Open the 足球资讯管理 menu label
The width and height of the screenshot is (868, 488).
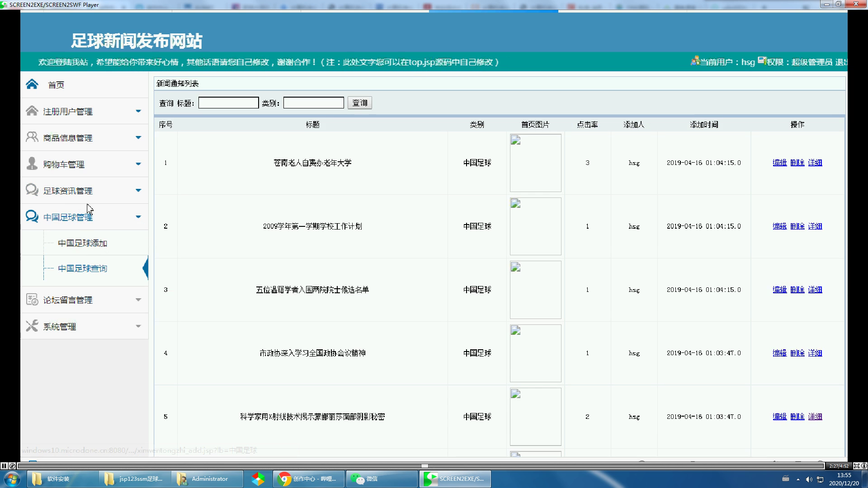coord(68,191)
